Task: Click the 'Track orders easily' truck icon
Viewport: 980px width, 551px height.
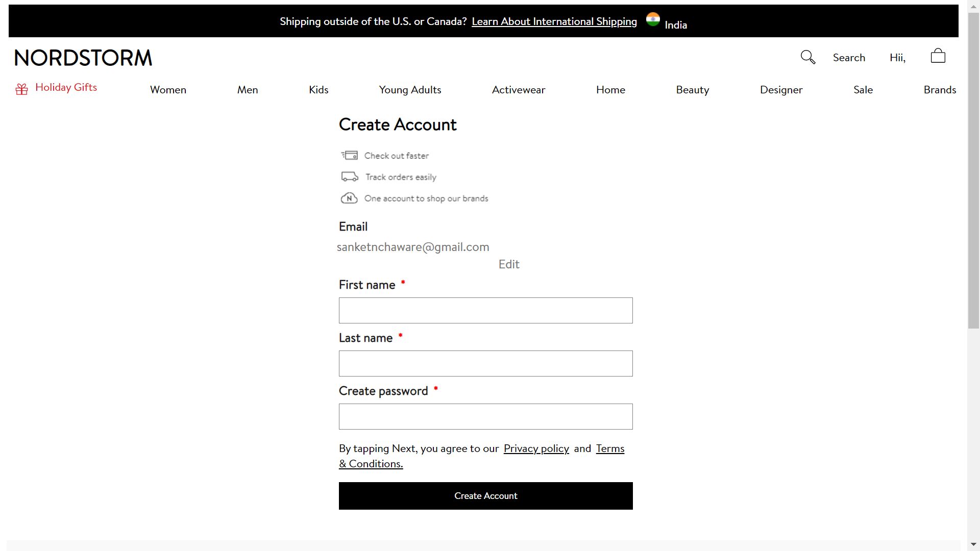Action: point(349,177)
